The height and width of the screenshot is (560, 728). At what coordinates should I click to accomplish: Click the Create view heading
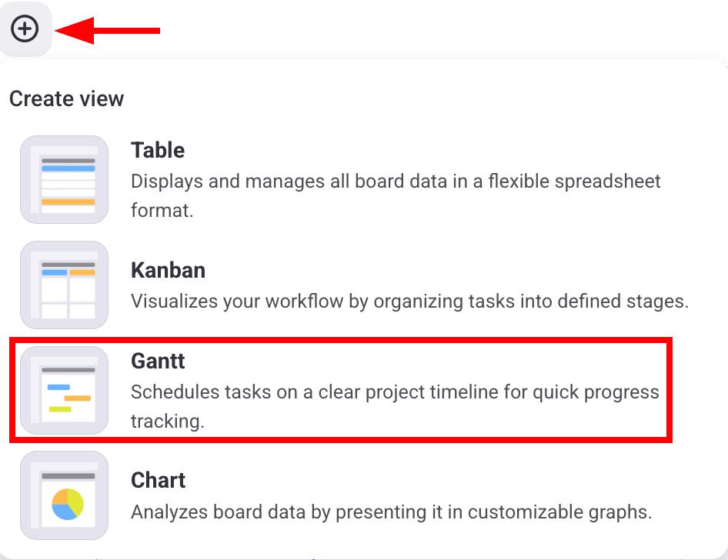coord(66,98)
